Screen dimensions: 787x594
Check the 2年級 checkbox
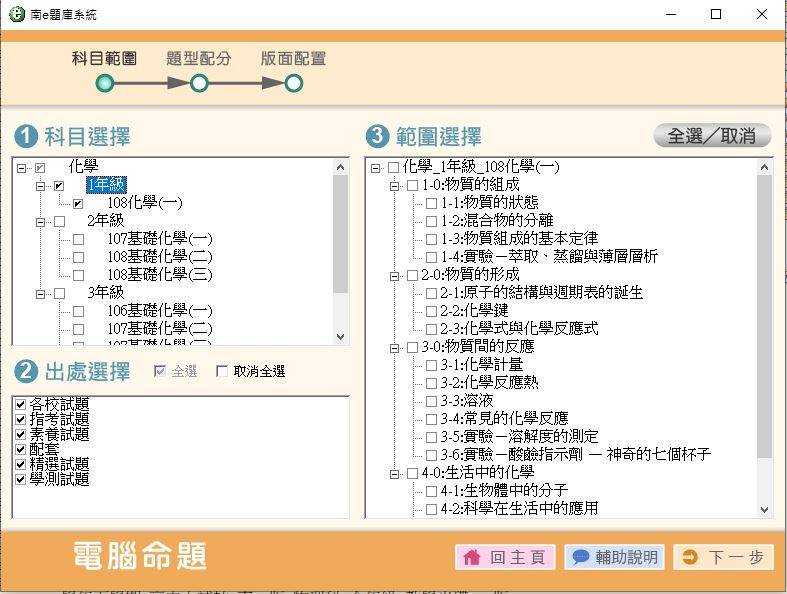point(59,221)
